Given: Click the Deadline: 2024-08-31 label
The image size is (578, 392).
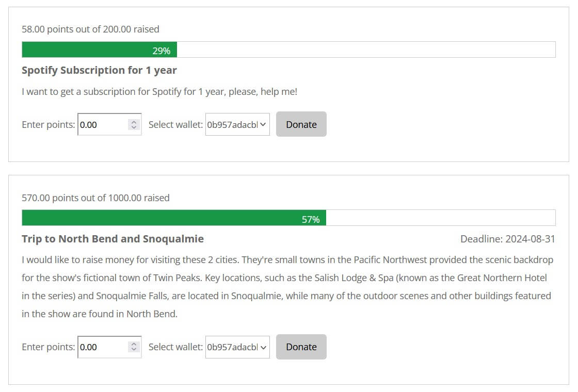Looking at the screenshot, I should click(507, 239).
